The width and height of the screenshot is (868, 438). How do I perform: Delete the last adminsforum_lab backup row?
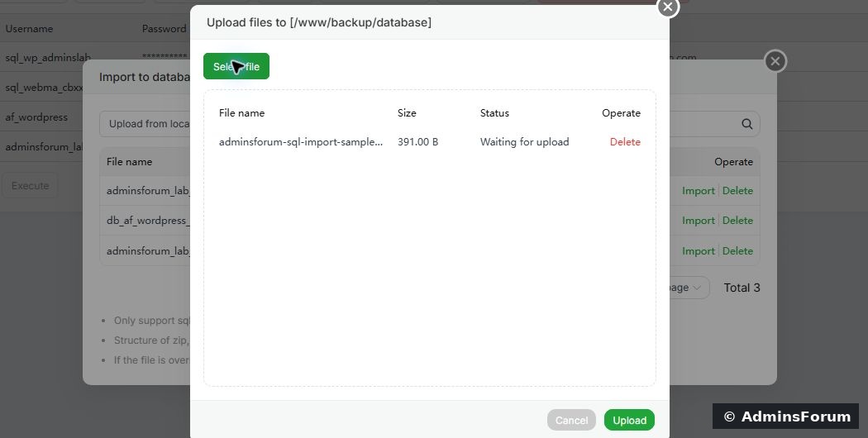737,251
